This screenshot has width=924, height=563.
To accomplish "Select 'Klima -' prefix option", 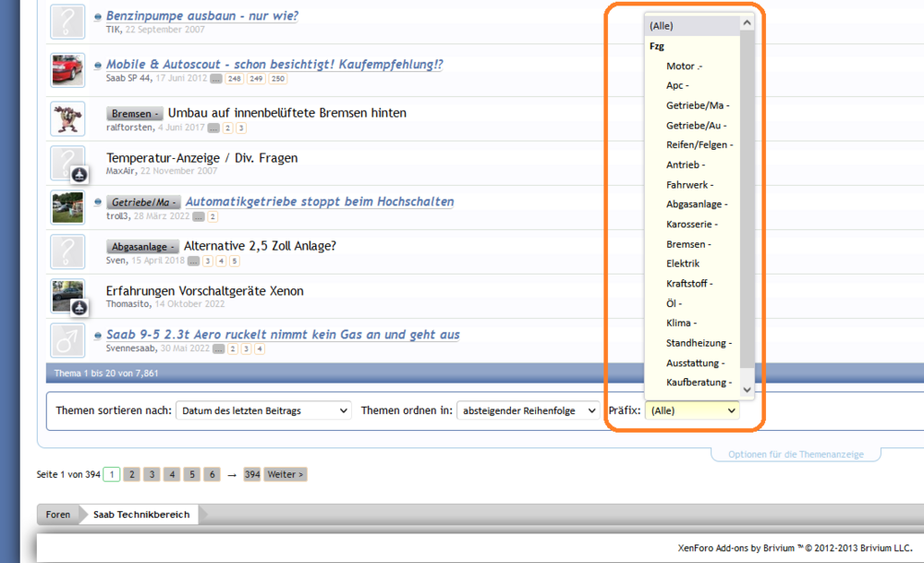I will [x=692, y=323].
